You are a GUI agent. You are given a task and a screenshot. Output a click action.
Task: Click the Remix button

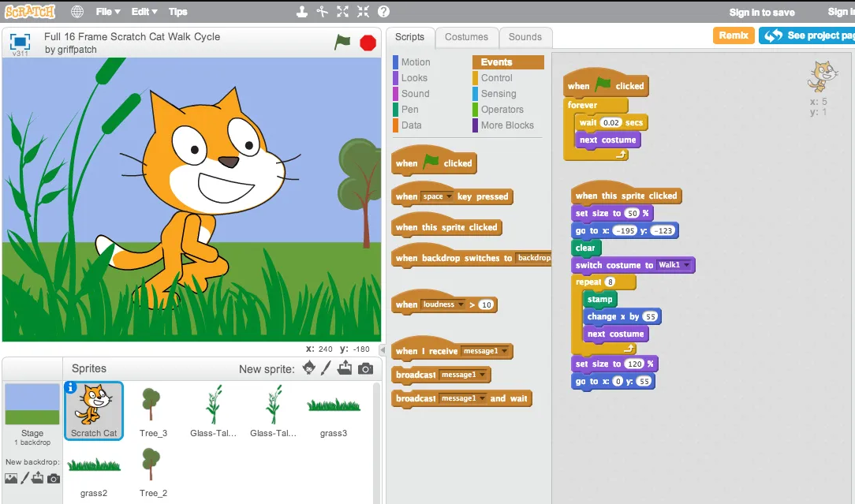(734, 35)
